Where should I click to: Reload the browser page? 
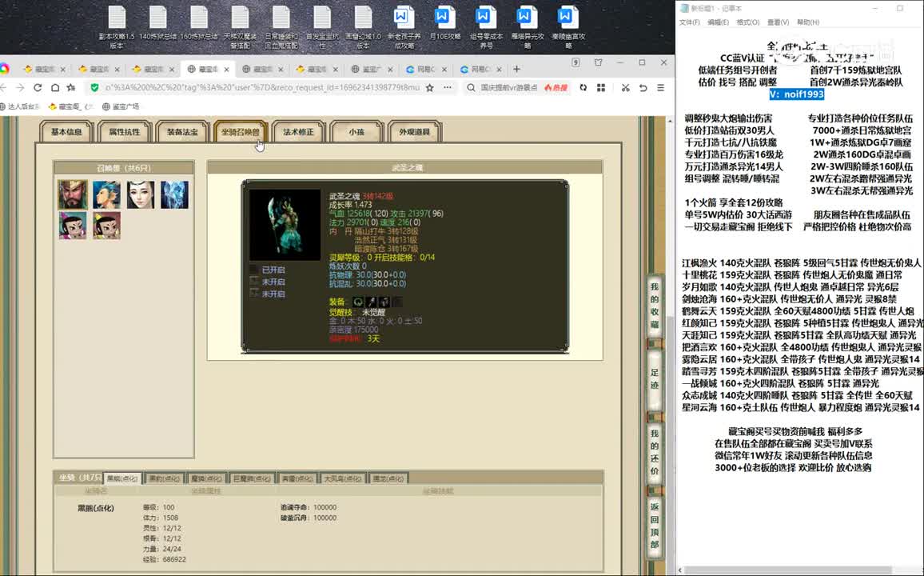point(38,87)
